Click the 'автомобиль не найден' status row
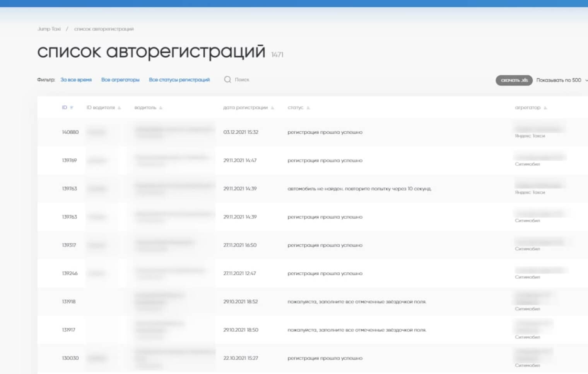The height and width of the screenshot is (374, 588). tap(359, 189)
